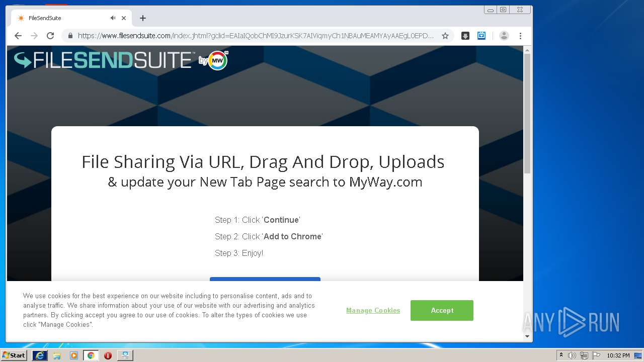Click the Show desktop button
Viewport: 644px width, 362px height.
[639, 355]
